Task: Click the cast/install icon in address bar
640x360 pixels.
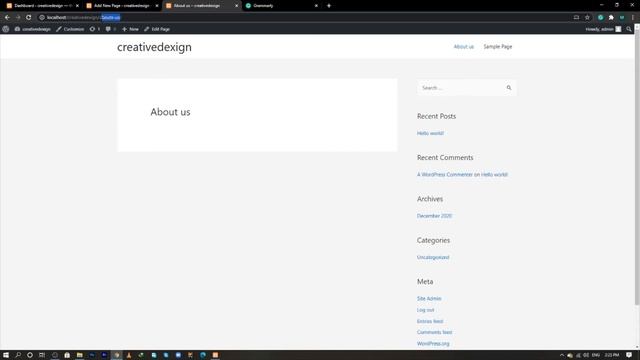Action: [576, 18]
